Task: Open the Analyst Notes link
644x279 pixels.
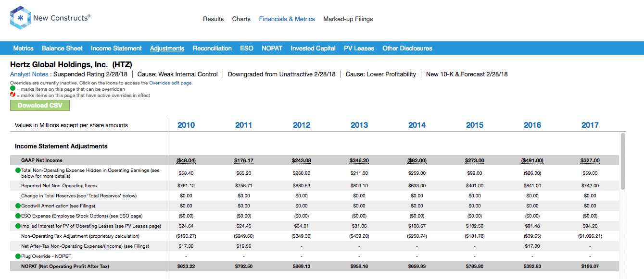Action: tap(29, 74)
